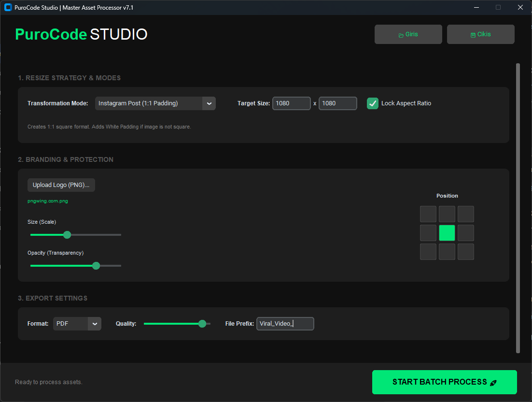532x402 pixels.
Task: Open the Transformation Mode dropdown
Action: pos(155,103)
